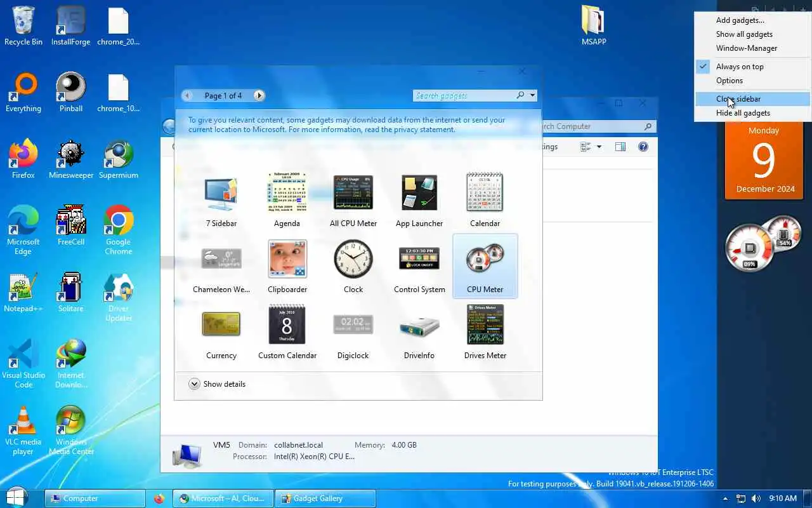Open view options dropdown in Computer window

coord(599,147)
